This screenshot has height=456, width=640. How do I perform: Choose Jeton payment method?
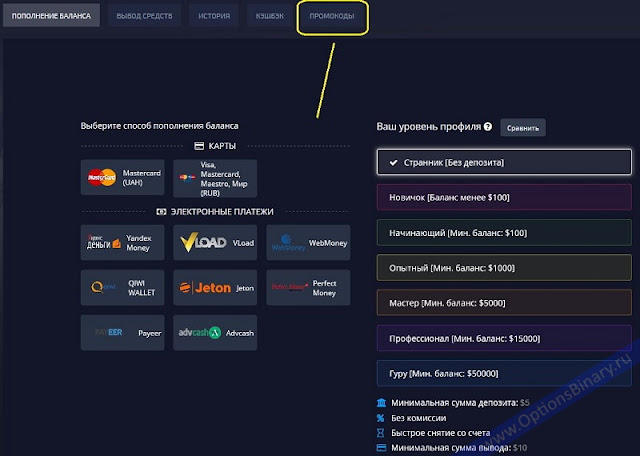point(215,287)
